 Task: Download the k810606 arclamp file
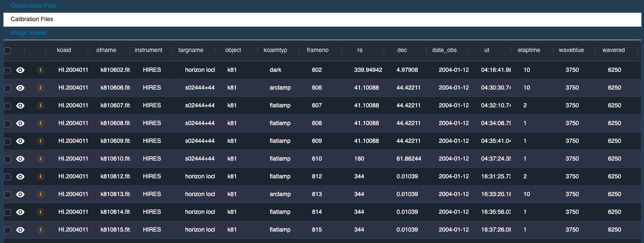coord(41,88)
